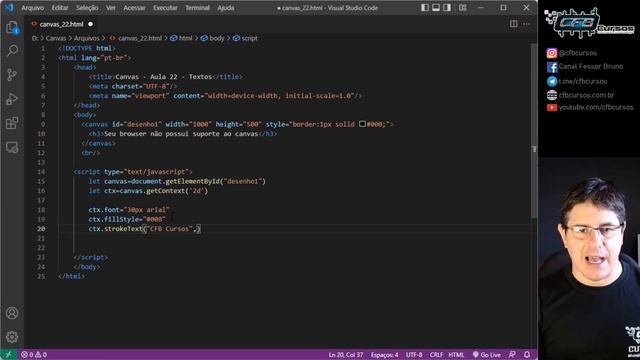This screenshot has width=640, height=360.
Task: Open the editor More Actions ellipsis
Action: [527, 24]
